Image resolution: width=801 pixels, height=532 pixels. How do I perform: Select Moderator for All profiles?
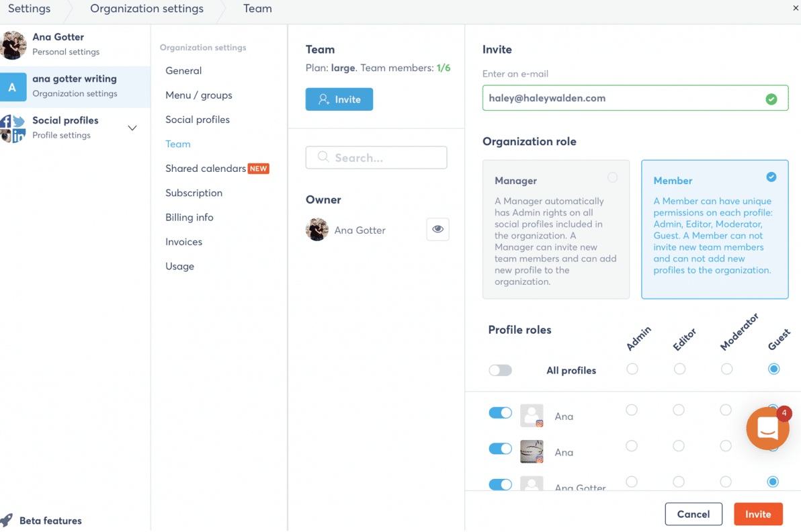(726, 369)
